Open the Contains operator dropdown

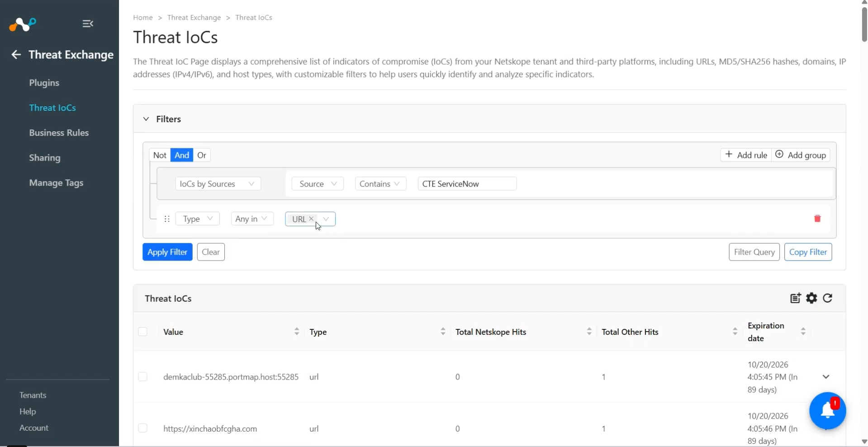coord(380,184)
